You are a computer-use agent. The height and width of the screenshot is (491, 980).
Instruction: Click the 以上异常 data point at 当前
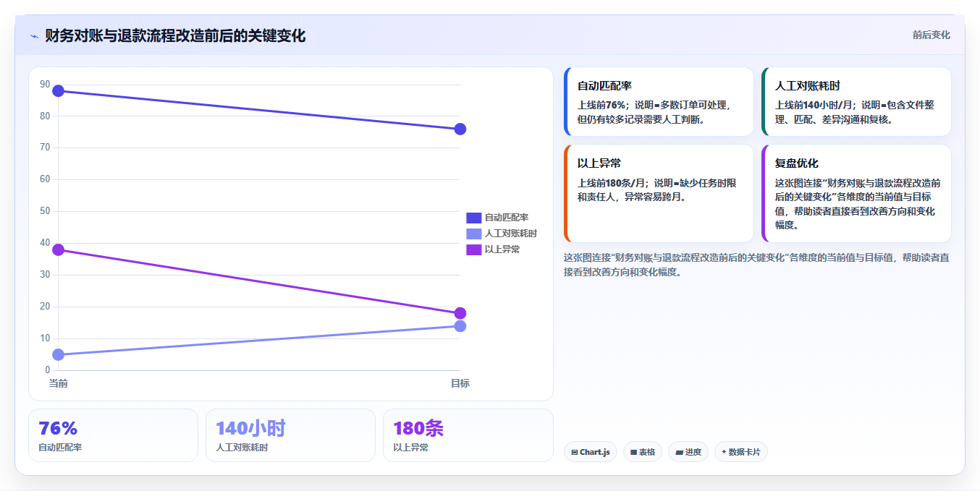coord(59,250)
